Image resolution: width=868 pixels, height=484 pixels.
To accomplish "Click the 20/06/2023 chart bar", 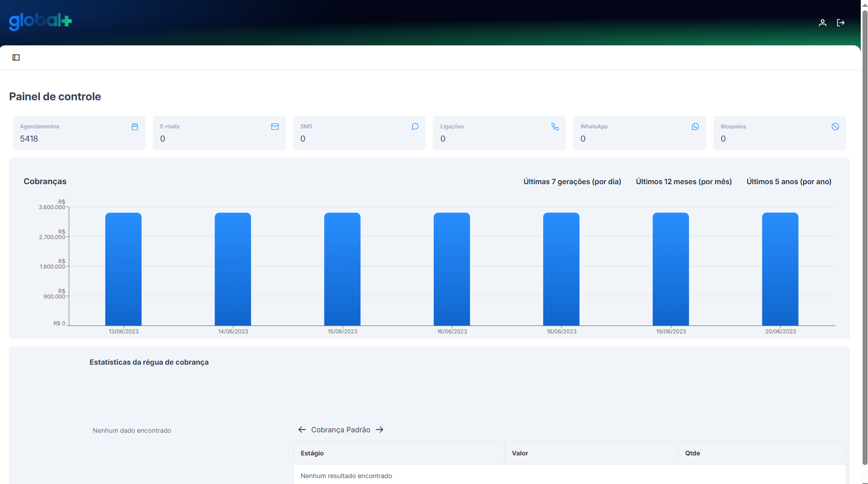I will pos(780,269).
